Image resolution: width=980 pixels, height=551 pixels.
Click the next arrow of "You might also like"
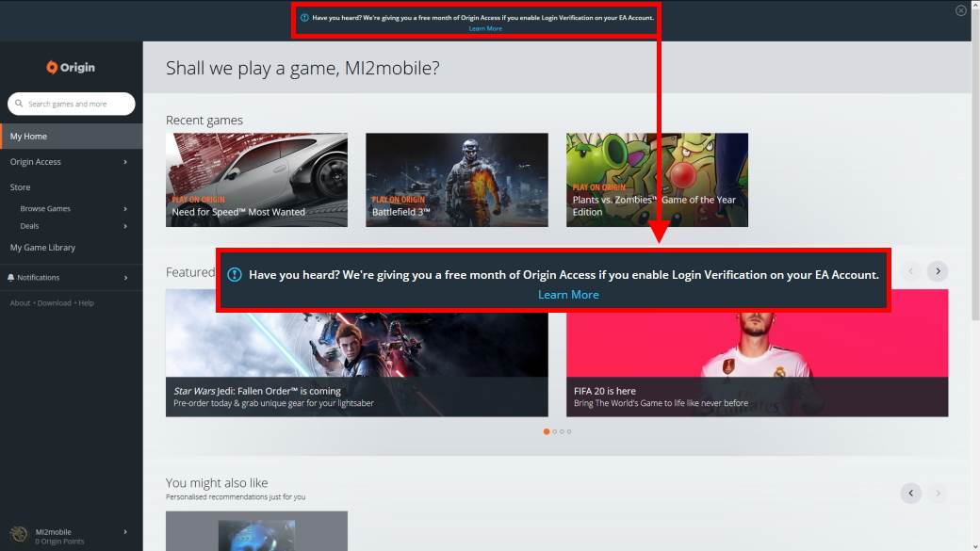click(937, 493)
